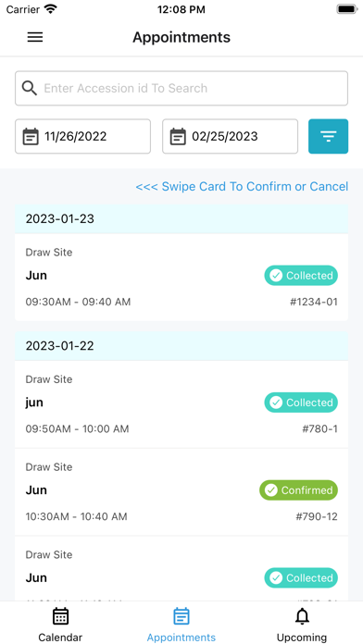Click the Swipe Card To Confirm hint
Image resolution: width=363 pixels, height=644 pixels.
coord(242,187)
